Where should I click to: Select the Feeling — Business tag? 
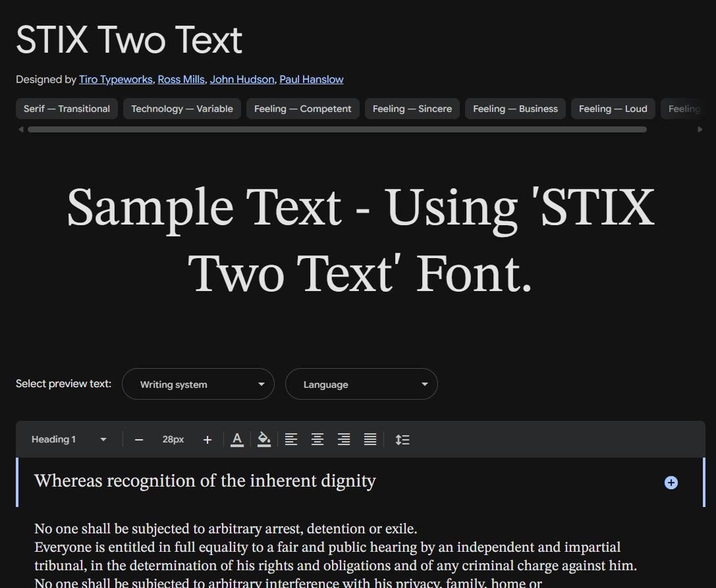(x=516, y=109)
